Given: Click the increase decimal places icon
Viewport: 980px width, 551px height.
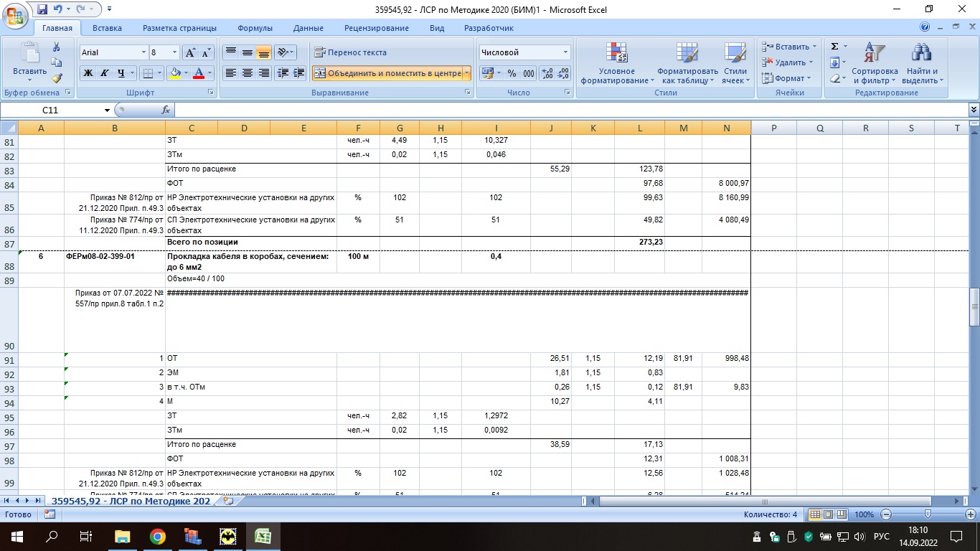Looking at the screenshot, I should coord(547,73).
